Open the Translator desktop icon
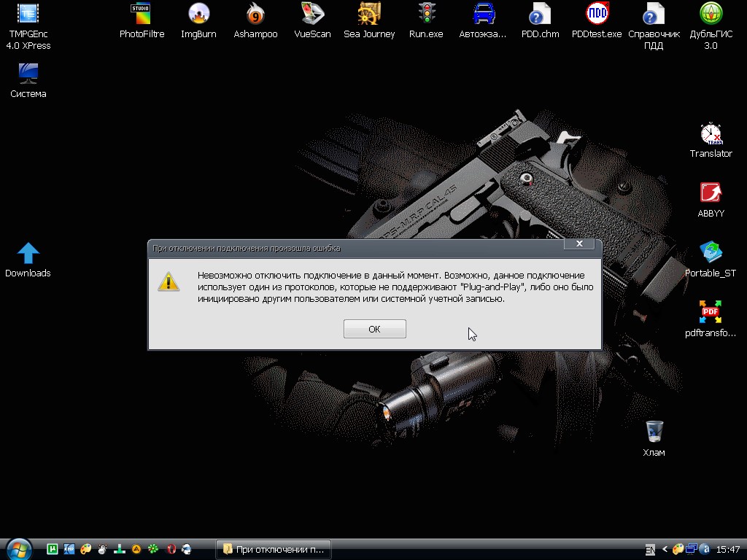 click(711, 140)
